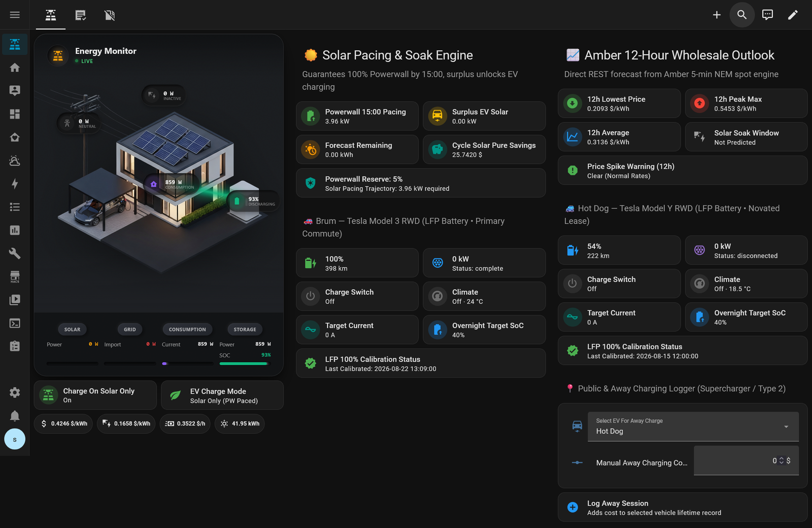Viewport: 812px width, 528px height.
Task: Click the Price Spike Warning alert icon
Action: [572, 170]
